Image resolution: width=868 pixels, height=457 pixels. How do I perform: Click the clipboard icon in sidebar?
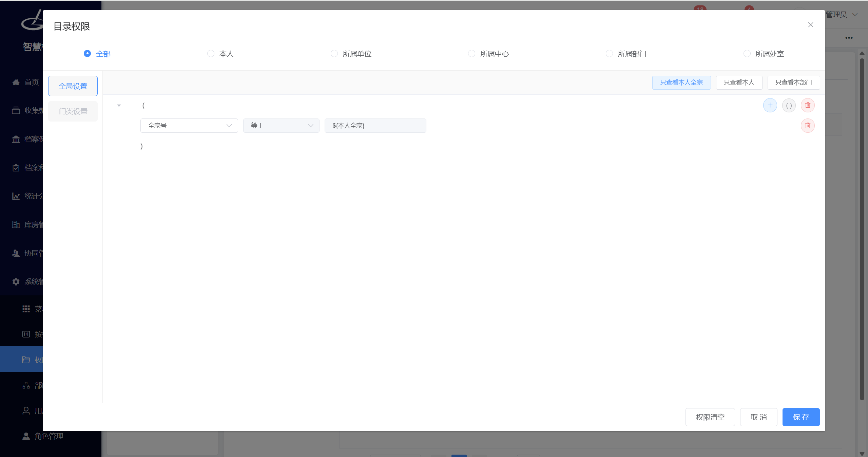tap(16, 167)
